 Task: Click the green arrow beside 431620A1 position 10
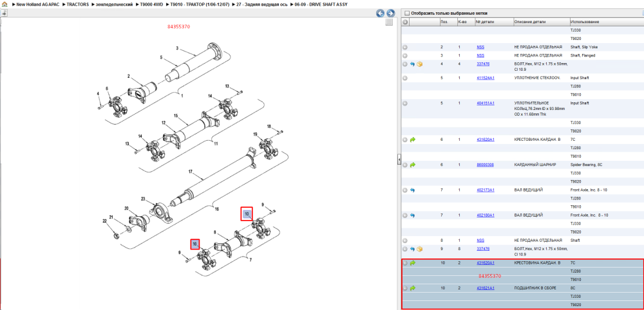413,263
